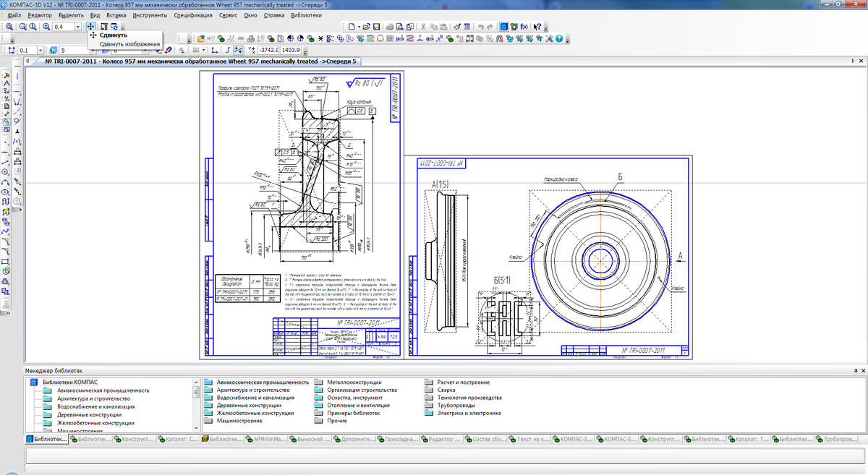Image resolution: width=868 pixels, height=475 pixels.
Task: Click the zoom-in magnifier icon at far left
Action: click(x=9, y=27)
